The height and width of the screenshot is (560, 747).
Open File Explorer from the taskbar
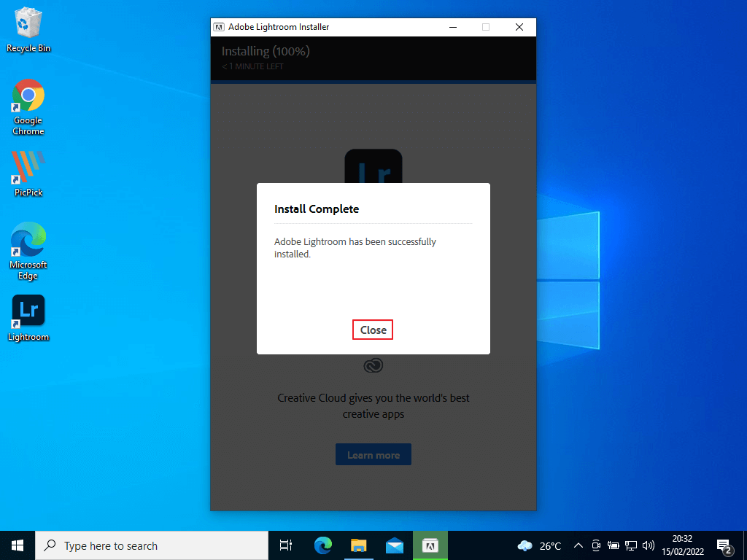pos(358,545)
